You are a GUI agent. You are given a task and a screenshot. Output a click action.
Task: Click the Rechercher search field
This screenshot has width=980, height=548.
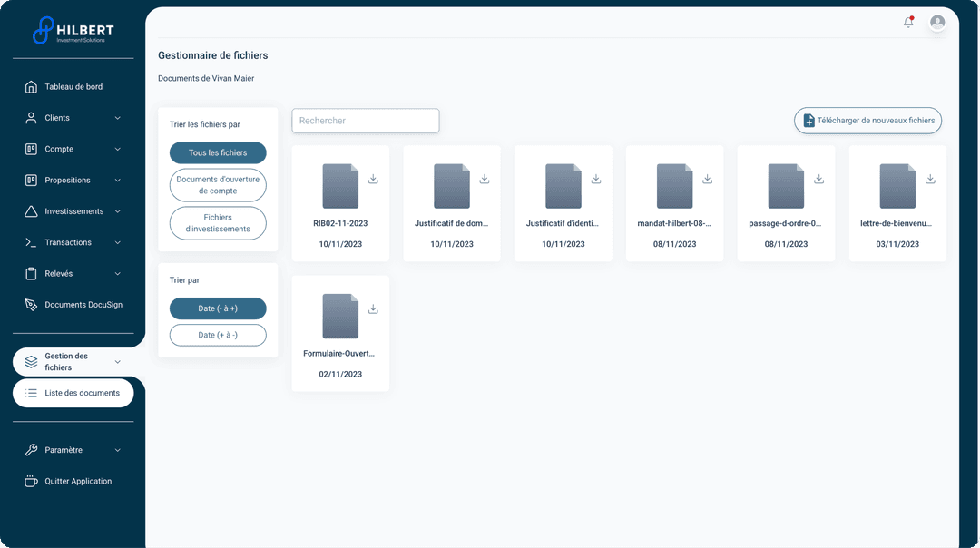pos(365,121)
